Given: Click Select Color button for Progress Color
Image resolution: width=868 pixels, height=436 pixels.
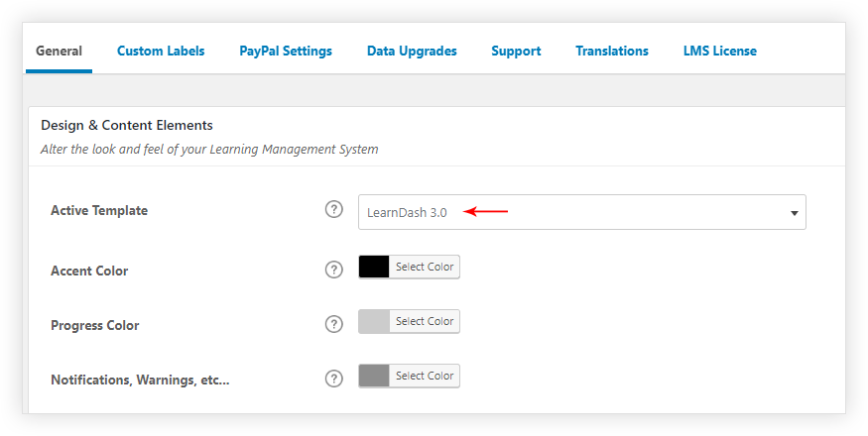Looking at the screenshot, I should (x=425, y=321).
